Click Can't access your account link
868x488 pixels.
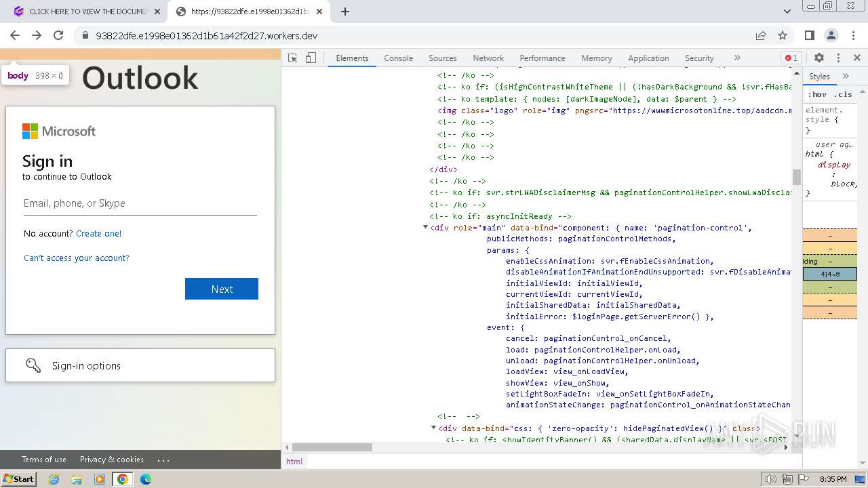(77, 258)
